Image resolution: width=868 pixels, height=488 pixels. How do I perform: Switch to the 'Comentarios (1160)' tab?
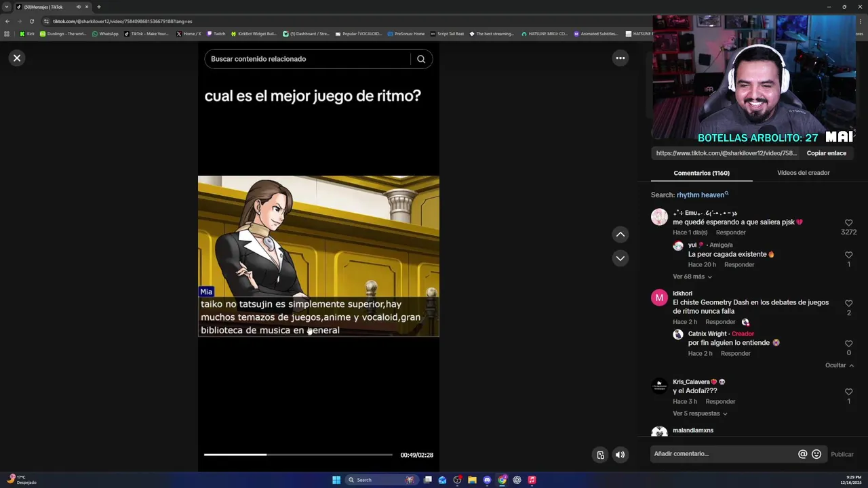(701, 173)
